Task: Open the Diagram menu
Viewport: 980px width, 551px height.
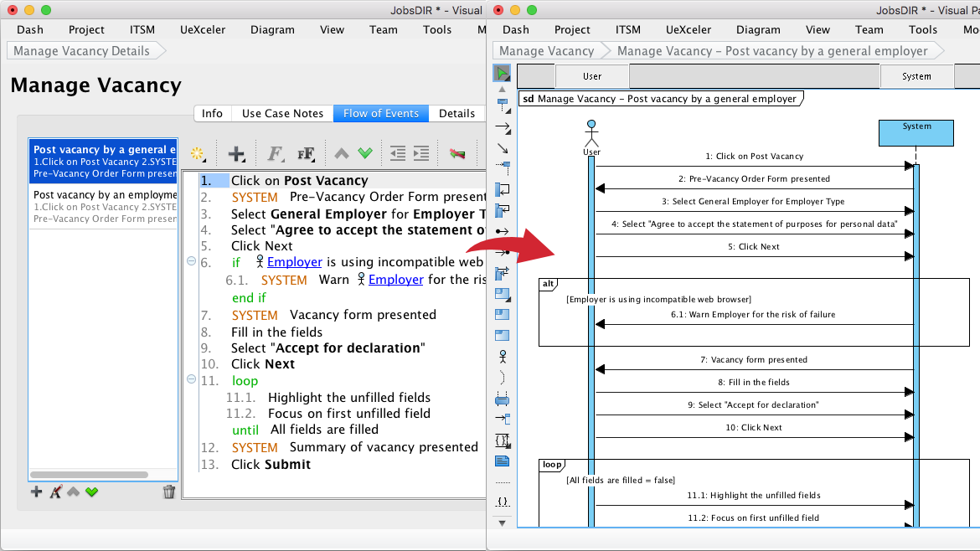Action: click(x=272, y=29)
